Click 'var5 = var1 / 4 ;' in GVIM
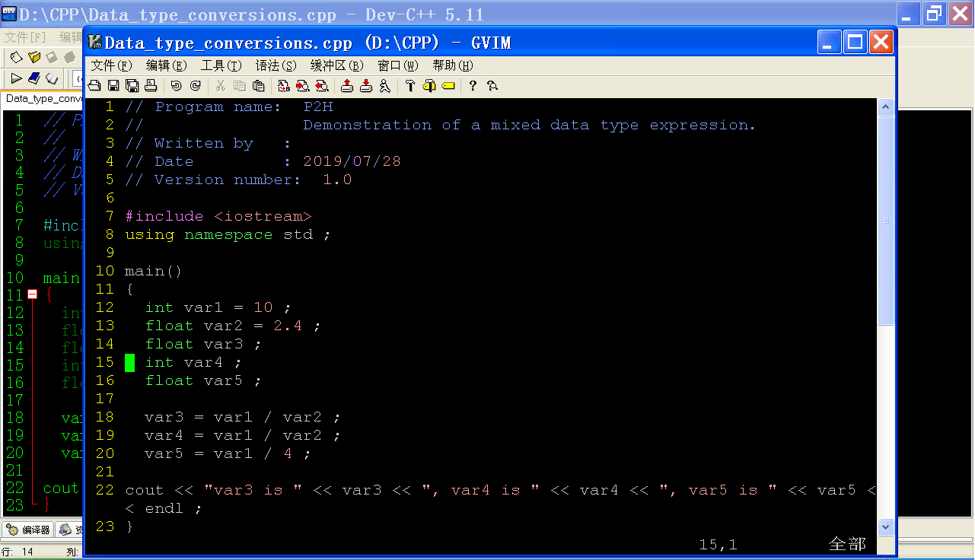The image size is (975, 560). 228,453
